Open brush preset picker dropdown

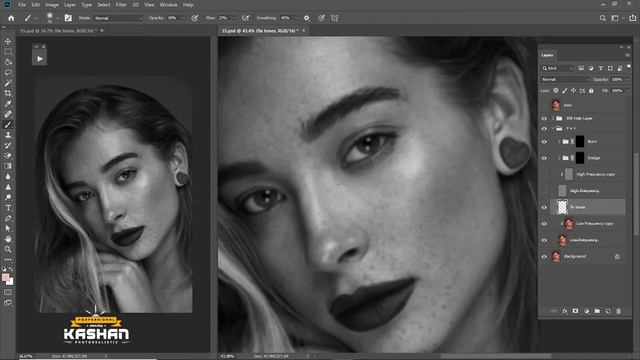click(58, 18)
